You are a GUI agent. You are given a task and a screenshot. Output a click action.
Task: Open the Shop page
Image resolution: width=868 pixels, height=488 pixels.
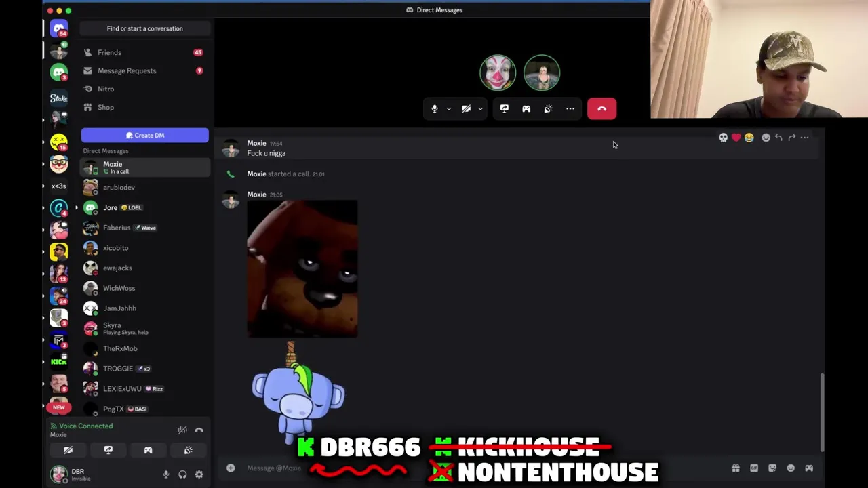tap(144, 107)
